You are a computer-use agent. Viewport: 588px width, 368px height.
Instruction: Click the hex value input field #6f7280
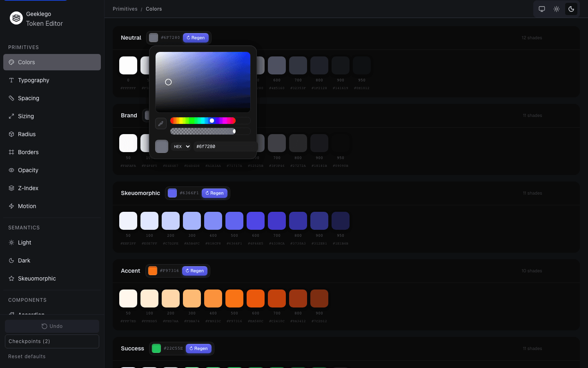[225, 146]
